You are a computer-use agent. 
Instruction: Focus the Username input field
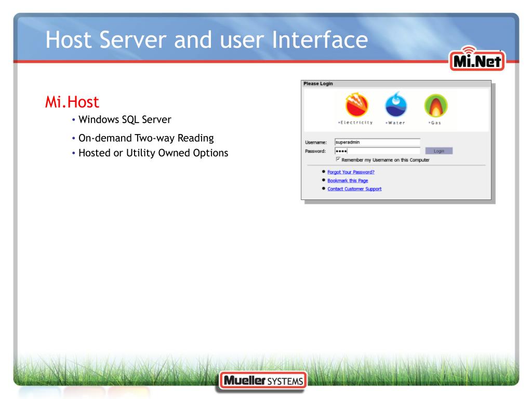[377, 142]
